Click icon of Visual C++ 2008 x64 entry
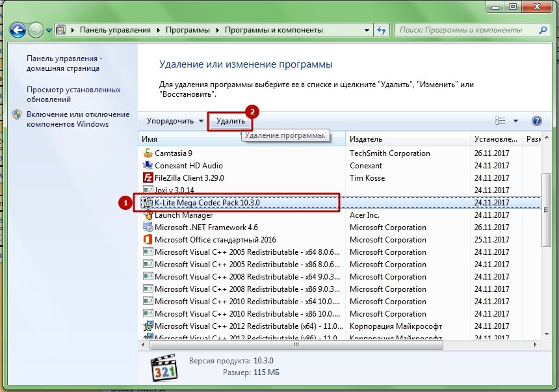The height and width of the screenshot is (392, 559). 148,276
